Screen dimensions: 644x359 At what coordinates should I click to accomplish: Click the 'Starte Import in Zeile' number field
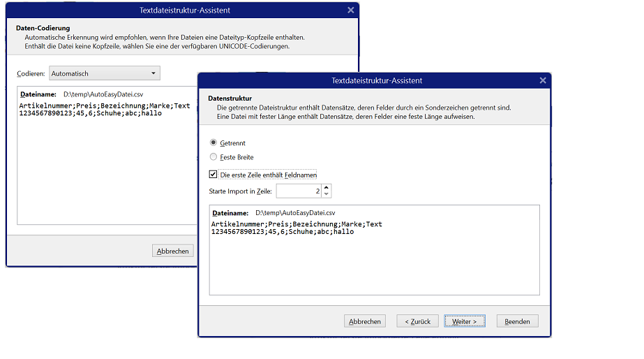click(x=299, y=191)
